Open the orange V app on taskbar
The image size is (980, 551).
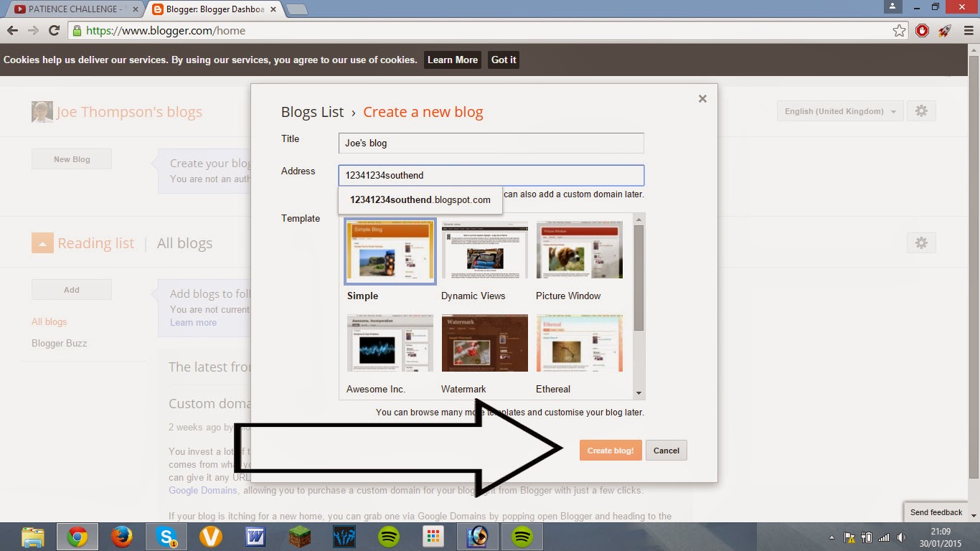point(211,537)
